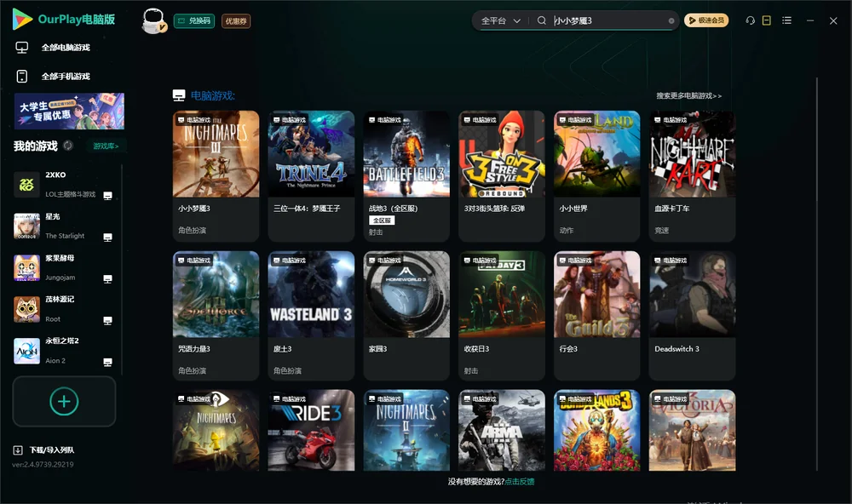This screenshot has width=852, height=504.
Task: Click the 兑换码 redeem button
Action: (x=194, y=21)
